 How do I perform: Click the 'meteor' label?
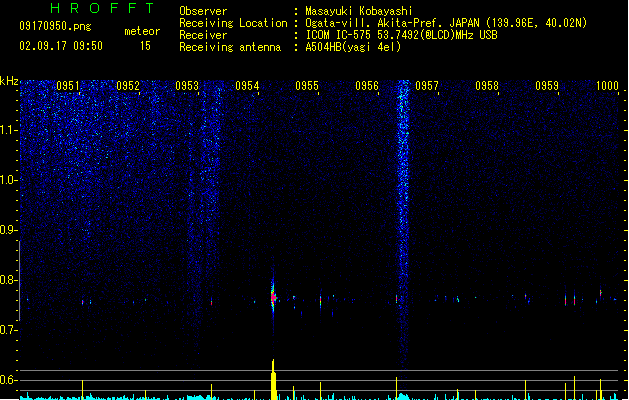(142, 31)
